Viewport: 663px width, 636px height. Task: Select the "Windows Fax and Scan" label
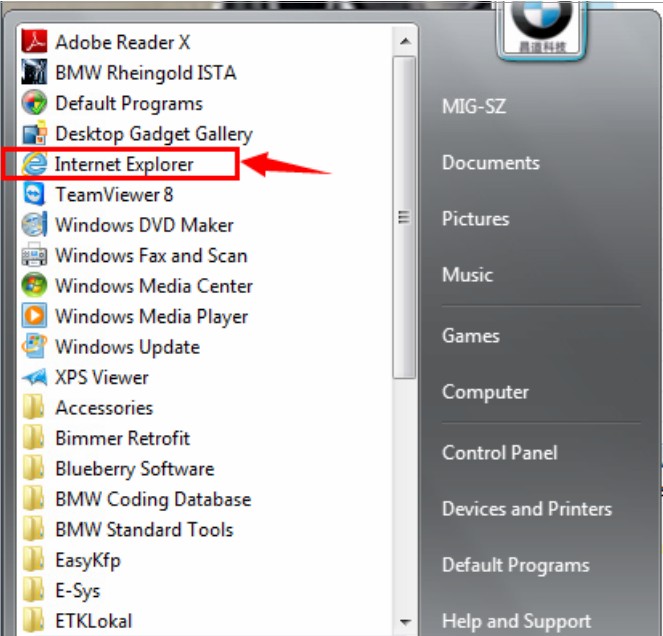[151, 255]
